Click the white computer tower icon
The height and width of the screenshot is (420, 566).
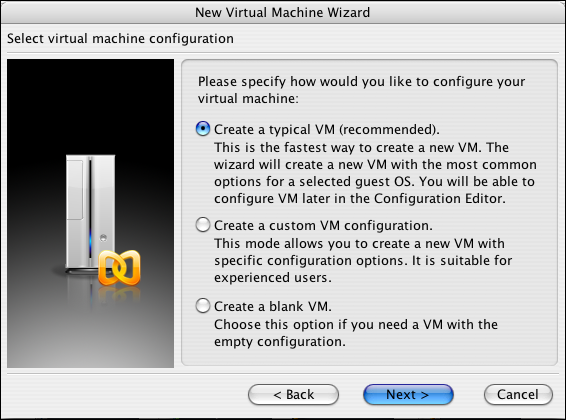[x=90, y=214]
